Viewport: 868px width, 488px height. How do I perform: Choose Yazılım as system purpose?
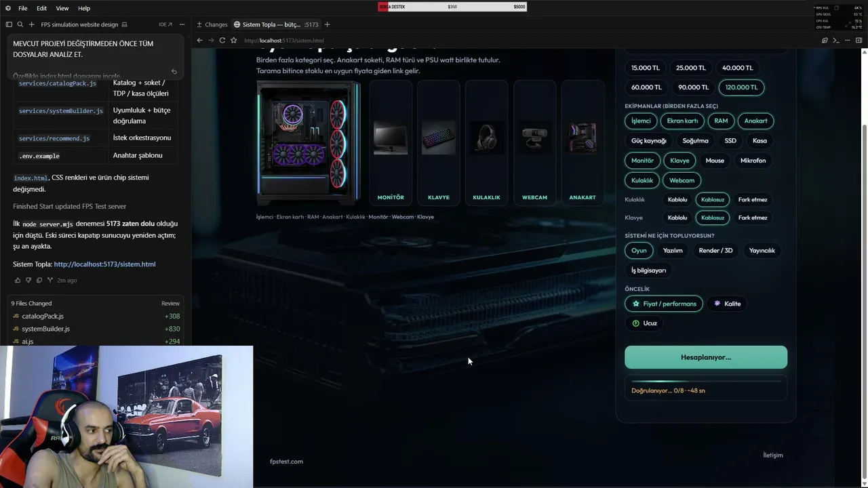tap(673, 251)
